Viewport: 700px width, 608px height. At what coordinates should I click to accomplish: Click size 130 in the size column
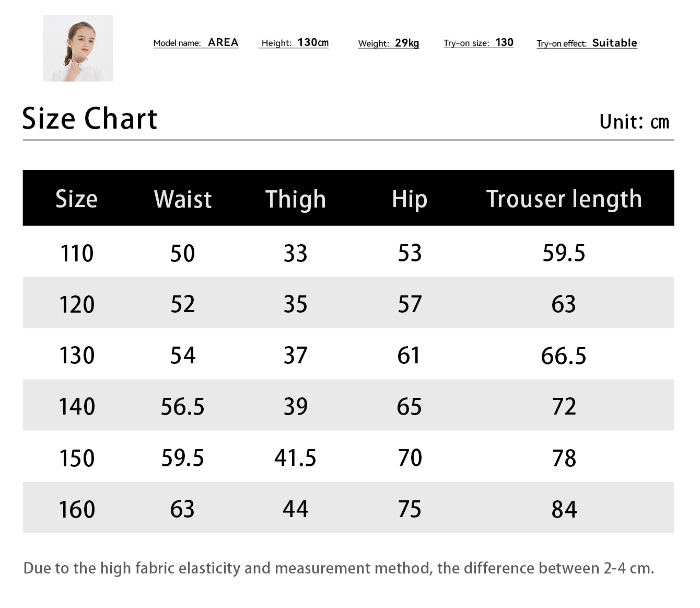click(77, 355)
